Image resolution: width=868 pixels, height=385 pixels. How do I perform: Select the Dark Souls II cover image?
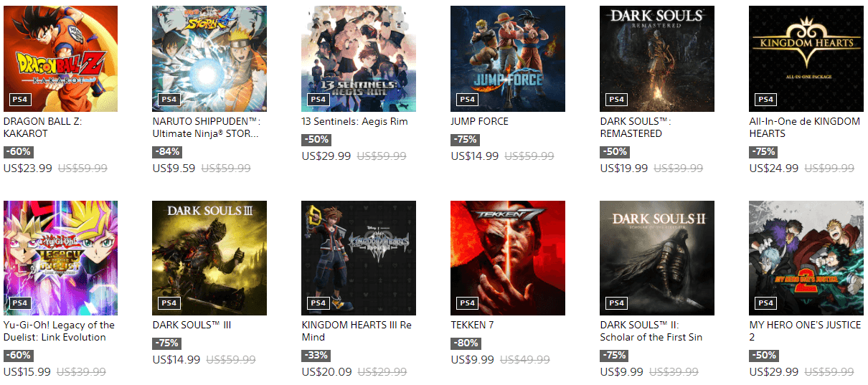coord(657,258)
